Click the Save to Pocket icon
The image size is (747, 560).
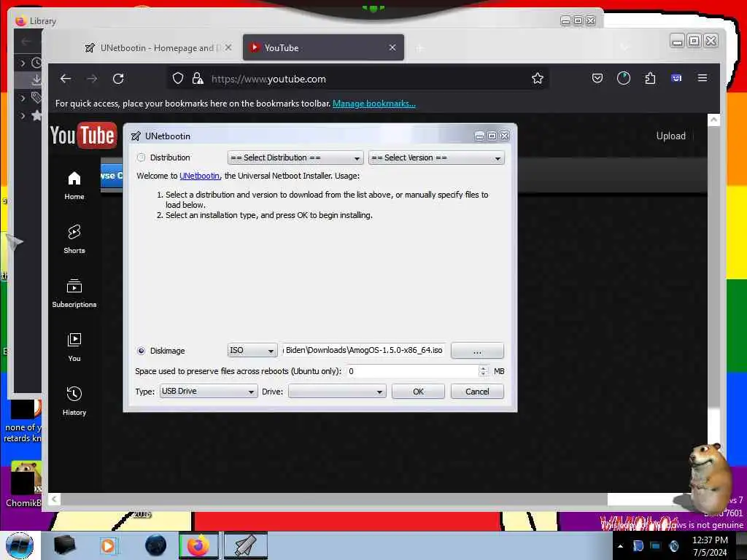pos(597,78)
